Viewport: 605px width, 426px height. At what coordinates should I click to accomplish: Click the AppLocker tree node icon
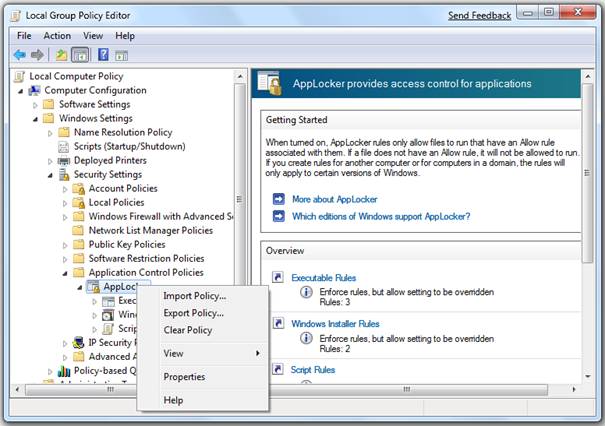tap(93, 287)
